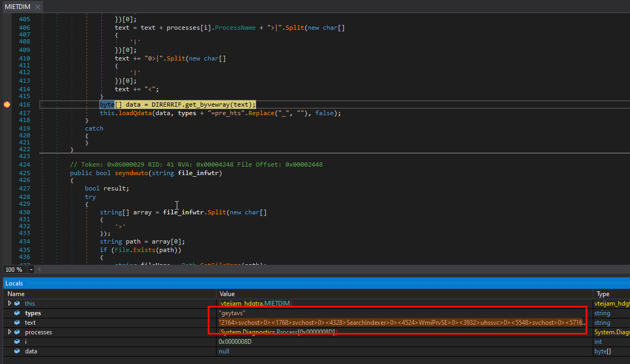Click the field icon beside 'this' variable
This screenshot has height=364, width=630.
(x=17, y=304)
